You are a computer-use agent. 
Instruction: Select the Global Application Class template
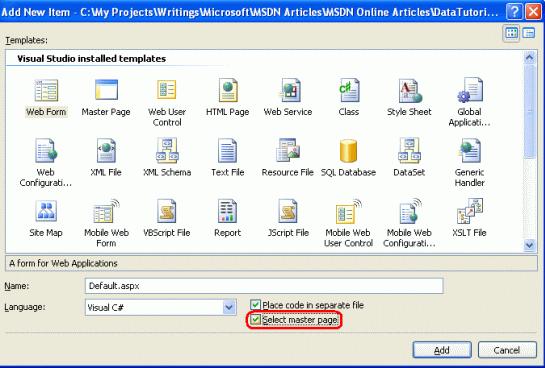coord(469,103)
